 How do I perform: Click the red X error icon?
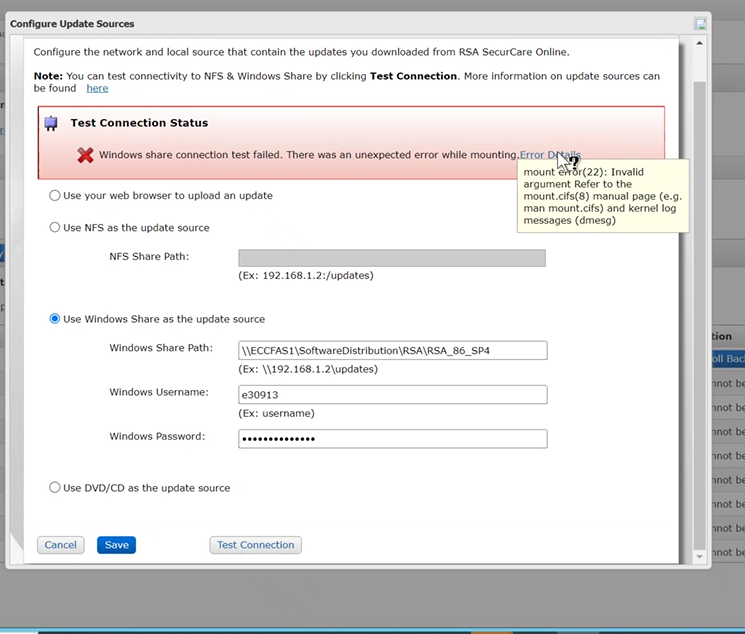pyautogui.click(x=86, y=155)
